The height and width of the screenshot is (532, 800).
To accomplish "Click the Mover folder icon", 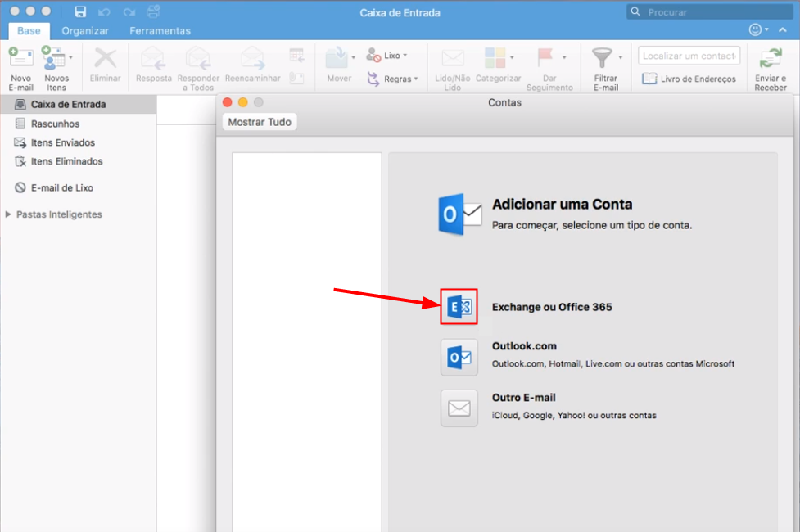I will [x=337, y=57].
